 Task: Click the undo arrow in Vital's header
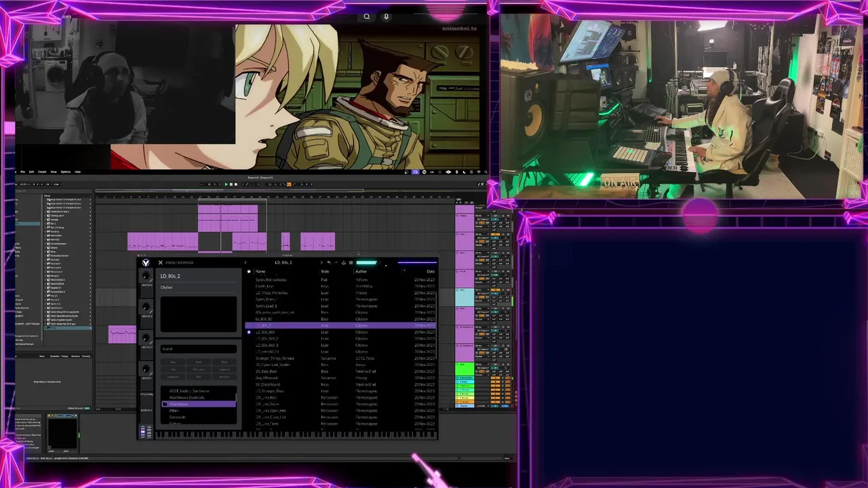pyautogui.click(x=328, y=262)
